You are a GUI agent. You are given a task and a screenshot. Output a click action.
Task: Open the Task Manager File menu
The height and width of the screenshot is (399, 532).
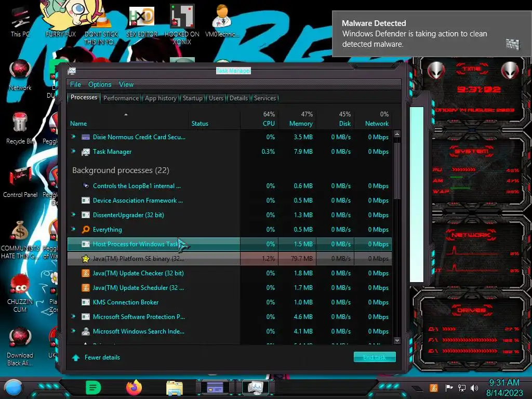click(x=75, y=85)
